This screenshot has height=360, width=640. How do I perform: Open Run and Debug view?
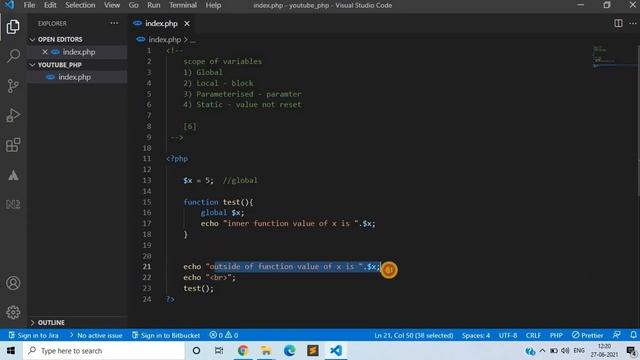[13, 116]
